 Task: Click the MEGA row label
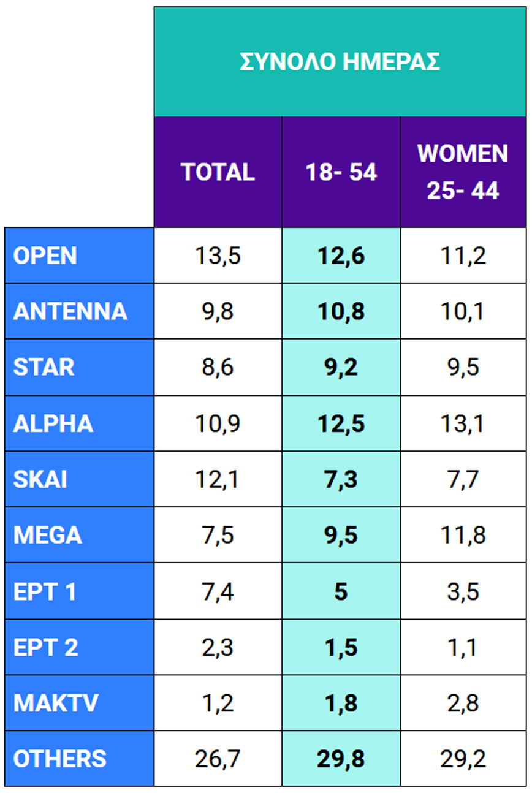click(x=47, y=535)
